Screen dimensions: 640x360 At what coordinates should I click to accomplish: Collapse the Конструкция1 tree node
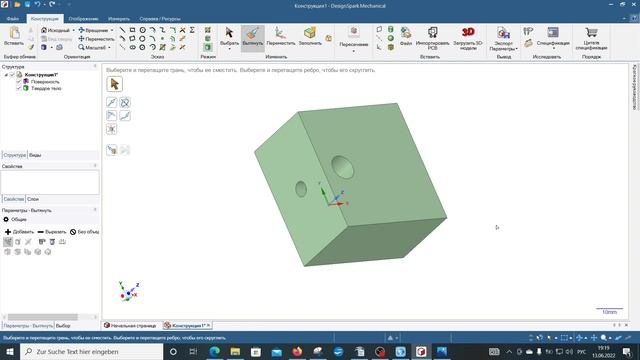(x=6, y=75)
